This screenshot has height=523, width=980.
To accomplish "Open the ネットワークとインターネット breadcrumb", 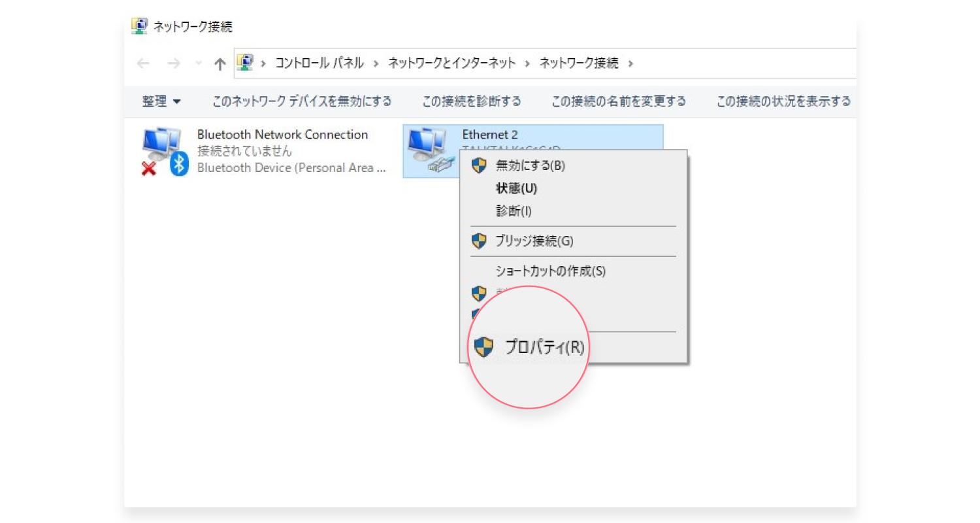I will 451,63.
